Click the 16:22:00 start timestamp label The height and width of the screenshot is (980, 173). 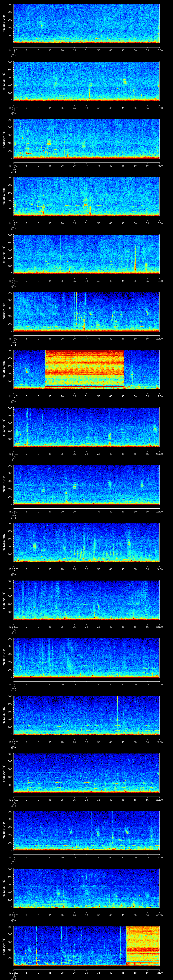coord(13,511)
